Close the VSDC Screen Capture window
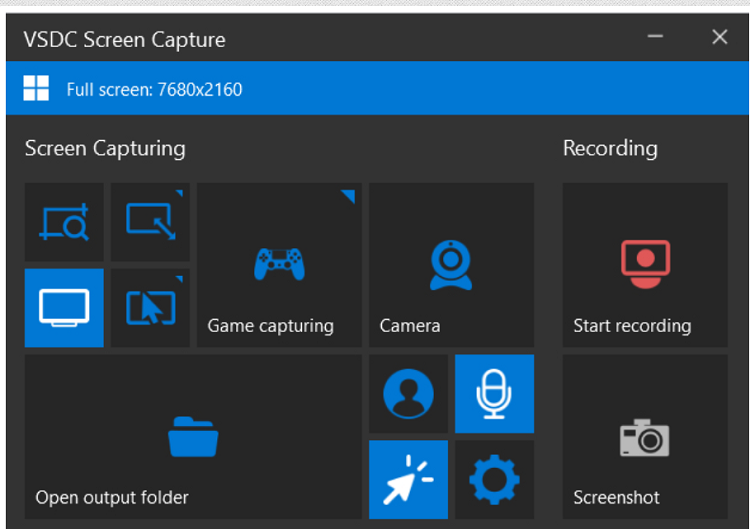Screen dimensions: 750x529 (719, 37)
